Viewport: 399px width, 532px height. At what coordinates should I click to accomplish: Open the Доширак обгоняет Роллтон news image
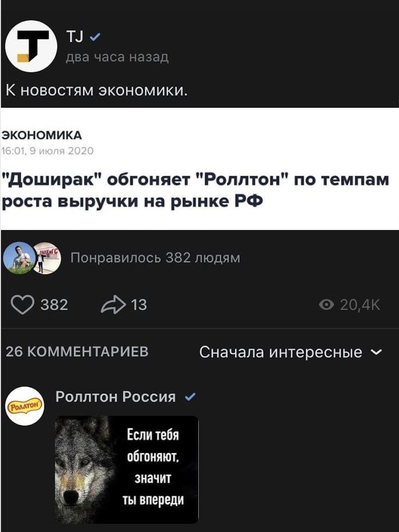click(x=199, y=168)
